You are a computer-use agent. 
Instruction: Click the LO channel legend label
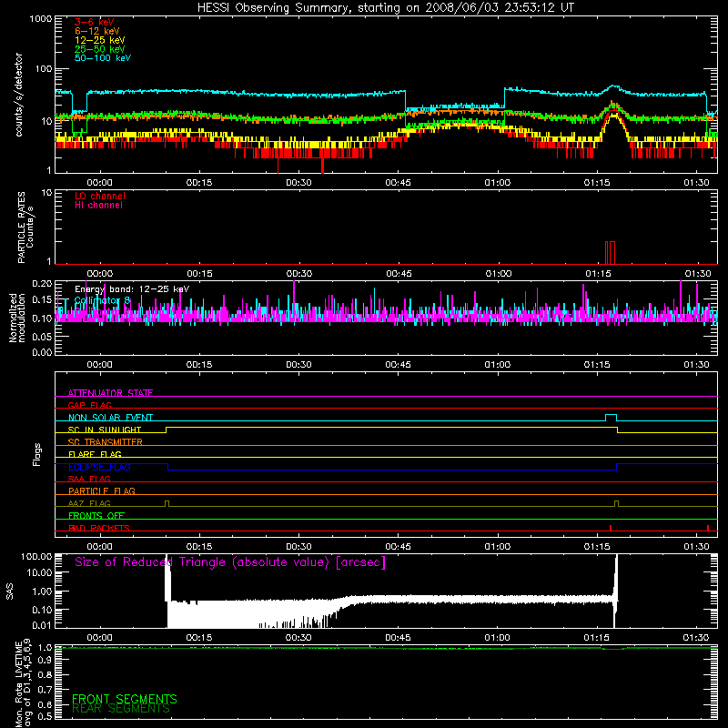pos(100,196)
